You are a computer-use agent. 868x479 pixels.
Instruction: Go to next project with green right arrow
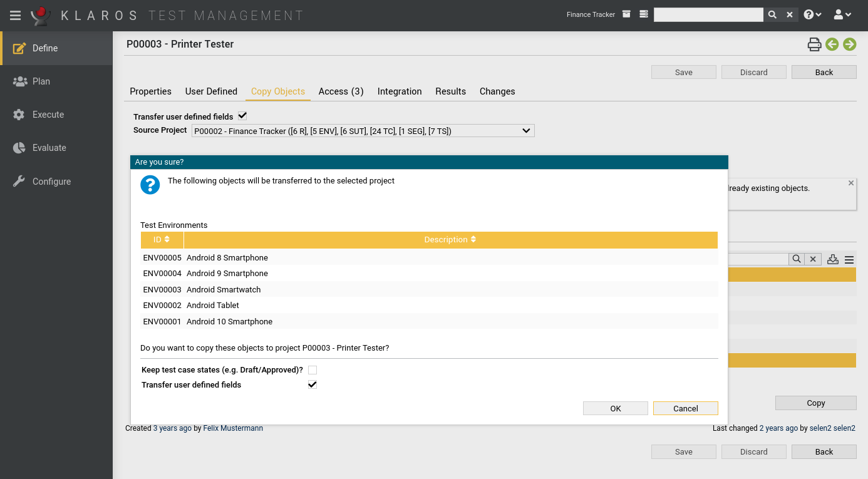click(x=849, y=44)
